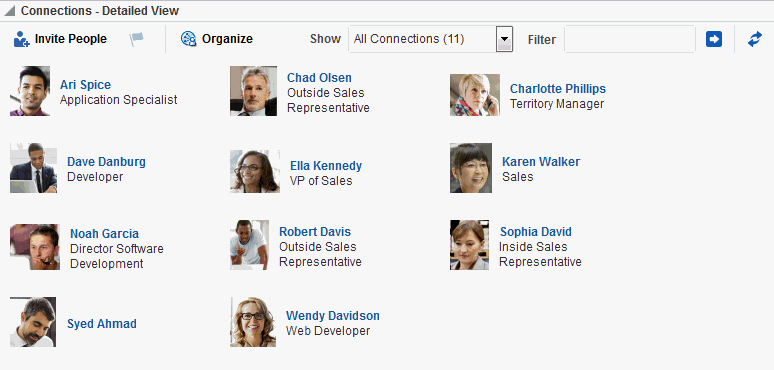Click Charlotte Phillips' profile photo
774x370 pixels.
click(x=475, y=95)
